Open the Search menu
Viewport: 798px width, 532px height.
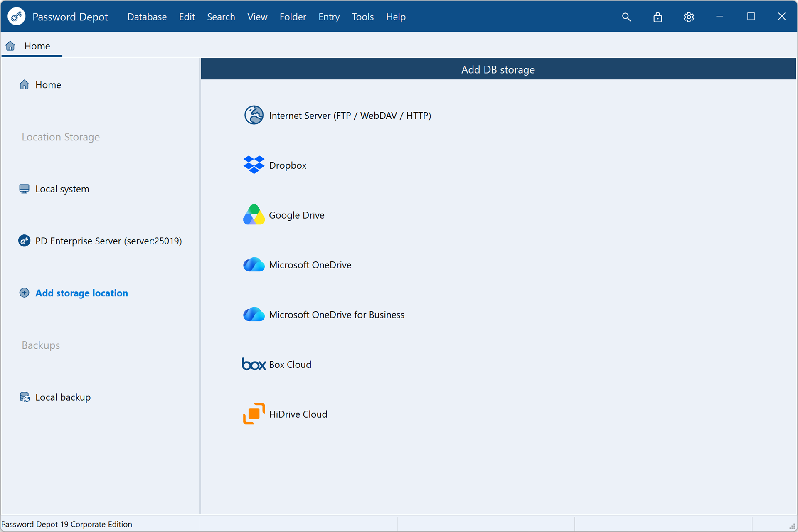point(221,17)
